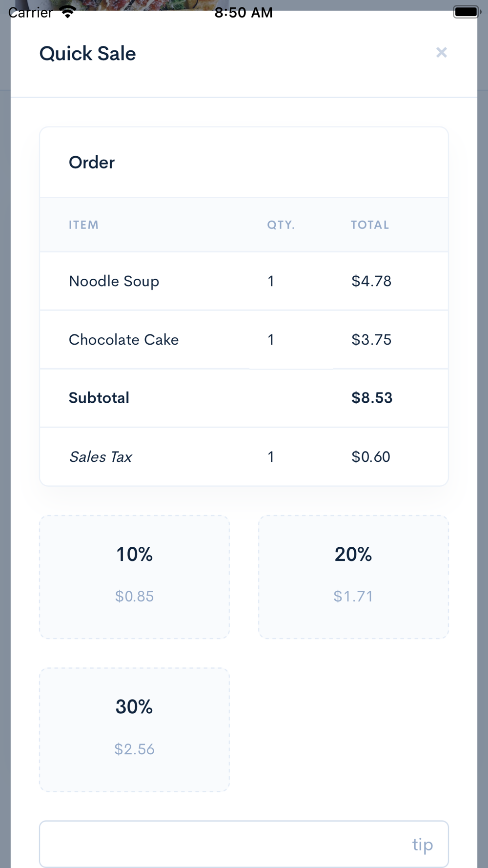Tap the ITEM column header
Screen dimensions: 488x868
pos(83,225)
